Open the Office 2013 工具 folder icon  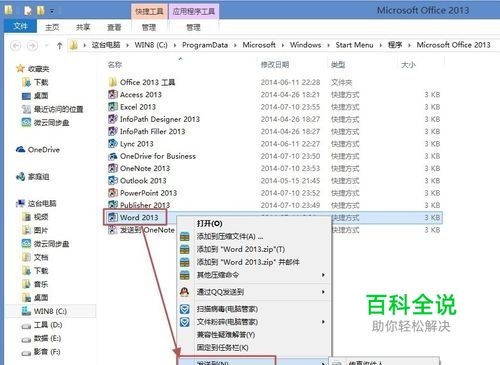[x=113, y=82]
